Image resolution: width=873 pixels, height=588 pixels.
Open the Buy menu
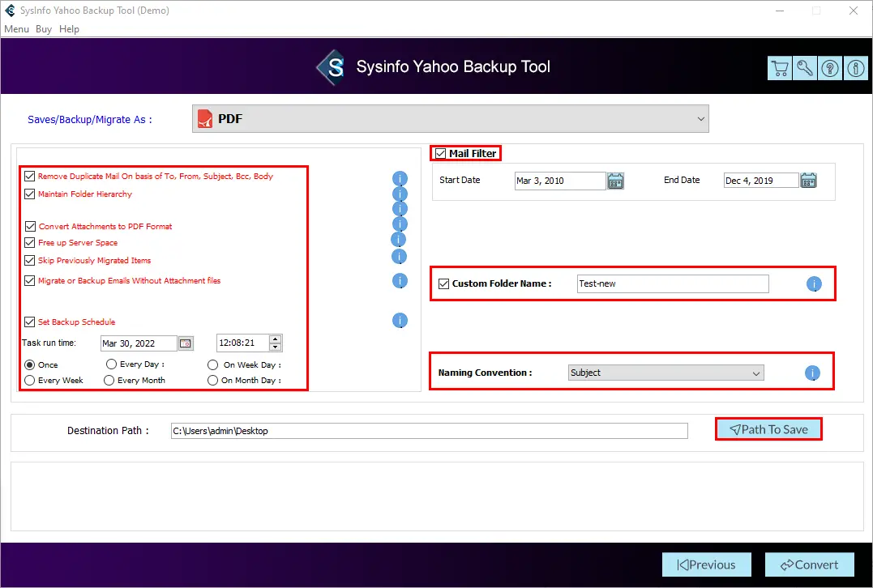click(x=44, y=29)
